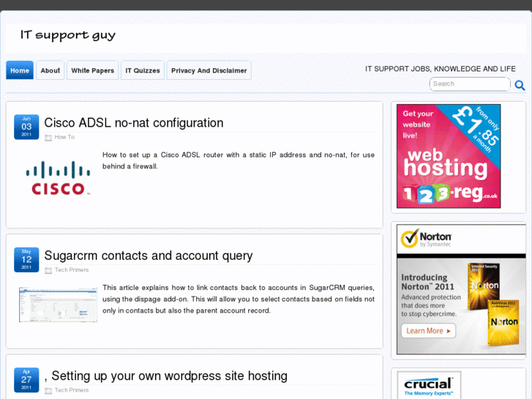
Task: Open the Home tab
Action: pos(20,70)
